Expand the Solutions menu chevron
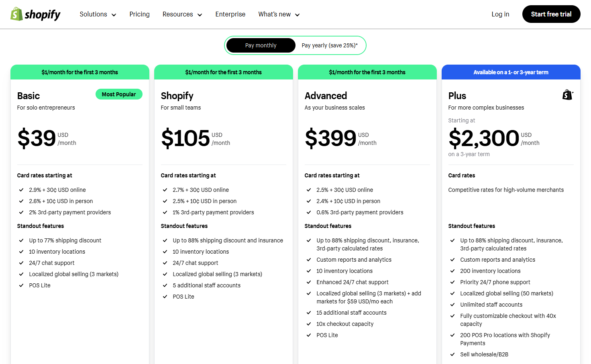 [x=114, y=15]
